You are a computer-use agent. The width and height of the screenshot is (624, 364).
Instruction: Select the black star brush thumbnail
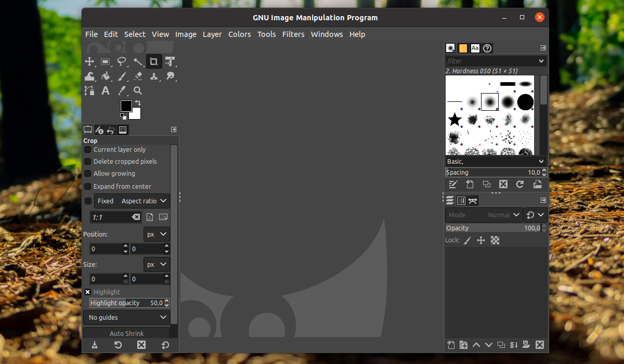pos(454,120)
